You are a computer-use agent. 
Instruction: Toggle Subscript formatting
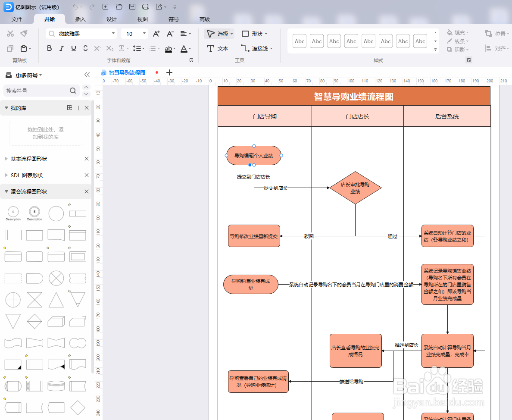[110, 48]
